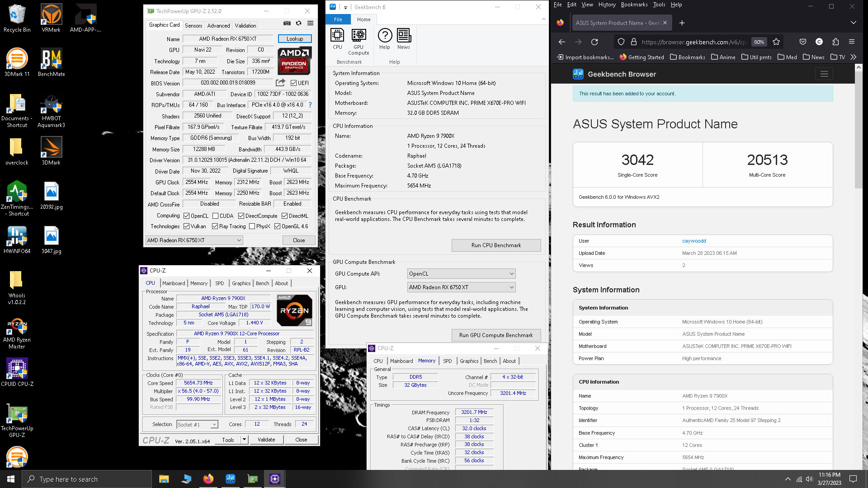Viewport: 868px width, 488px height.
Task: Open the Recycle Bin desktop icon
Action: coord(17,19)
